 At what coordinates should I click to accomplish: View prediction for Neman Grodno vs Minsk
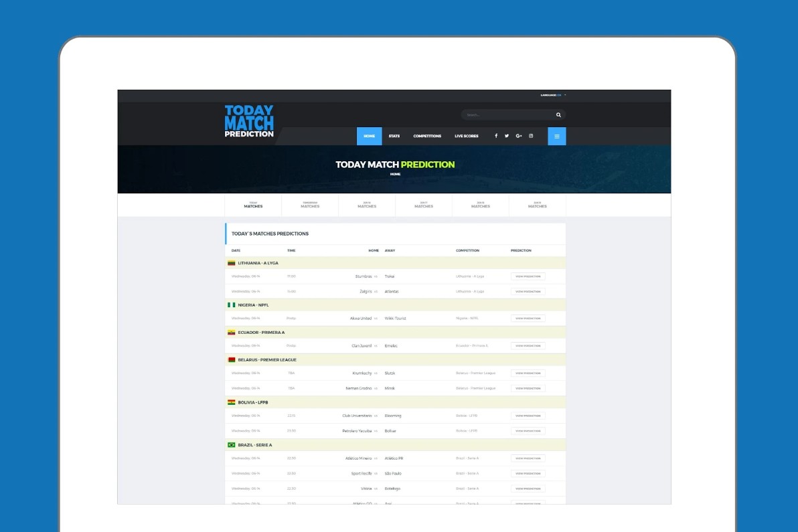[x=528, y=389]
